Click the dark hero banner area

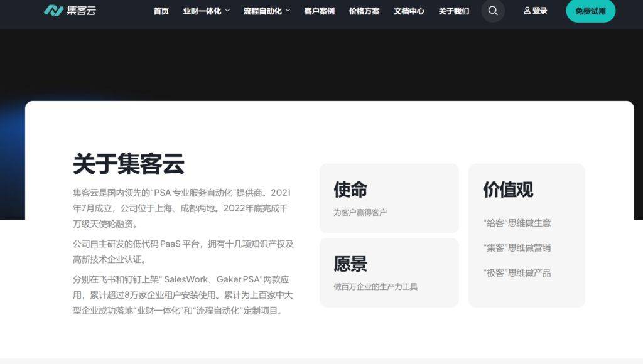pos(321,63)
